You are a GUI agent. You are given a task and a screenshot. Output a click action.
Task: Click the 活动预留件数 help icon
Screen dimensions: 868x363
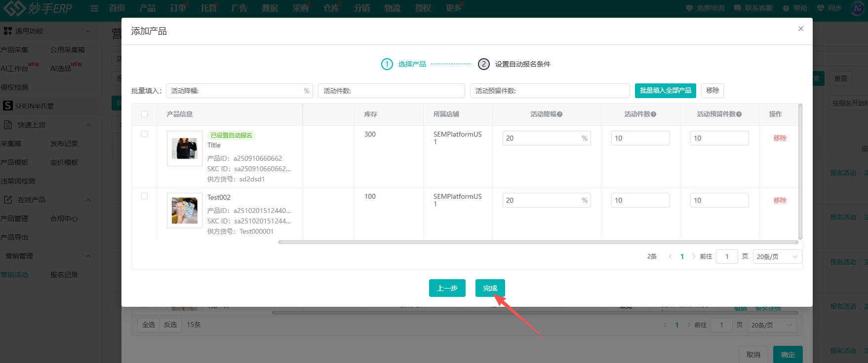click(x=739, y=114)
